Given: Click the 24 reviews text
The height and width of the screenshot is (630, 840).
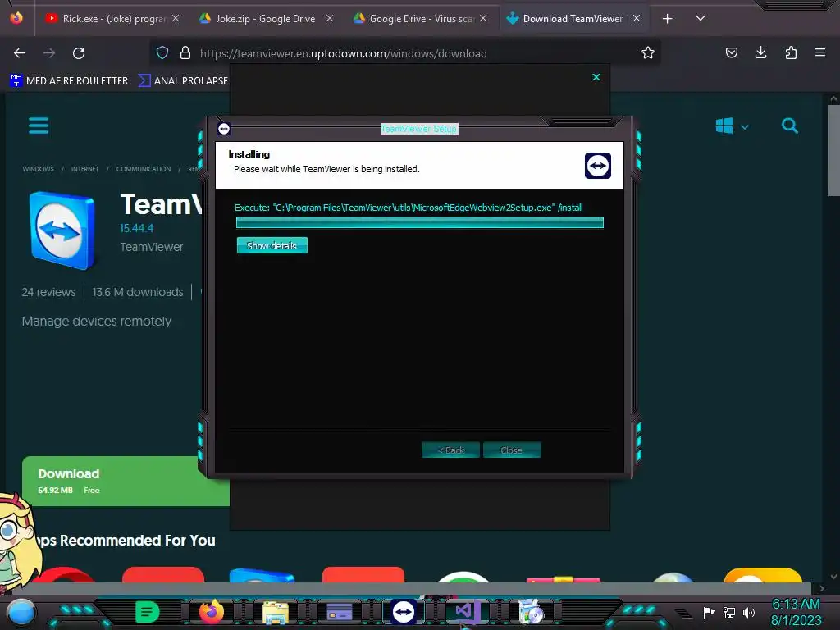Looking at the screenshot, I should 48,292.
